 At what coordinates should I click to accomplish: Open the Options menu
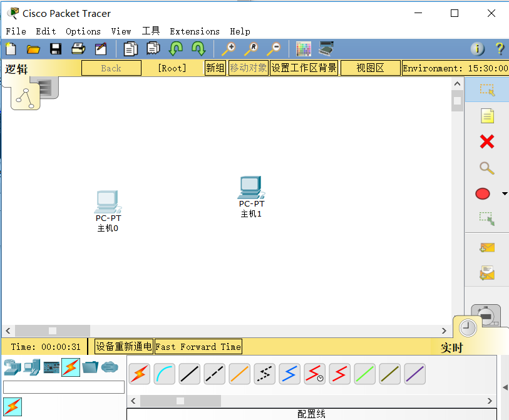(83, 31)
